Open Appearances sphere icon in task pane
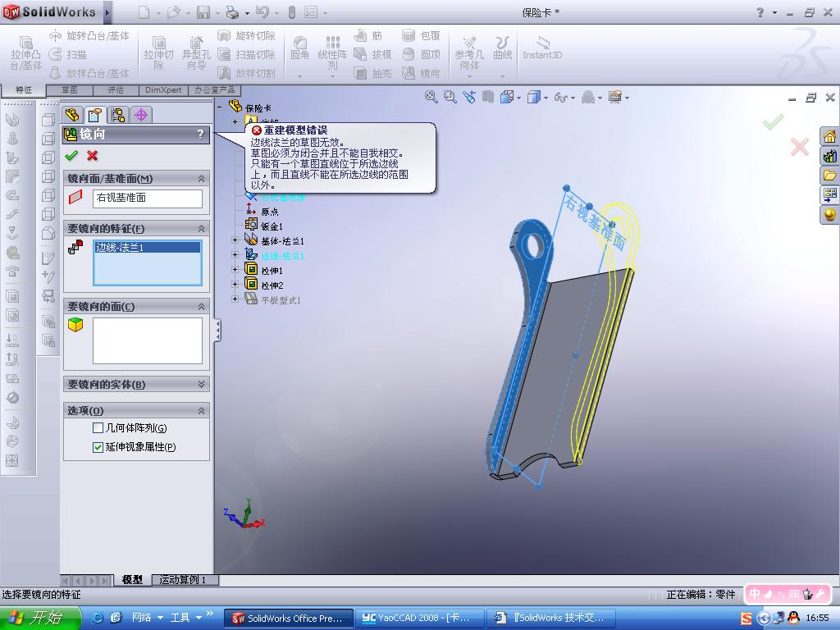Viewport: 840px width, 630px height. pyautogui.click(x=829, y=214)
